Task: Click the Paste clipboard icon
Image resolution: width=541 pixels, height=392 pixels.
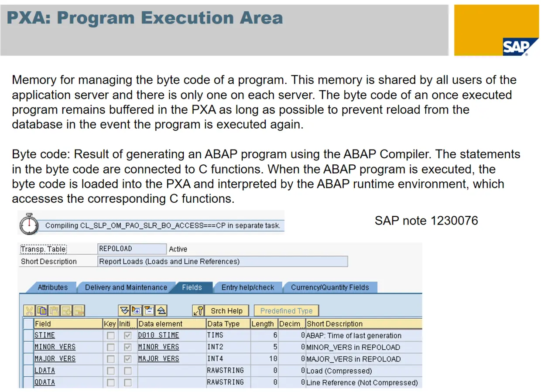Action: pyautogui.click(x=54, y=311)
